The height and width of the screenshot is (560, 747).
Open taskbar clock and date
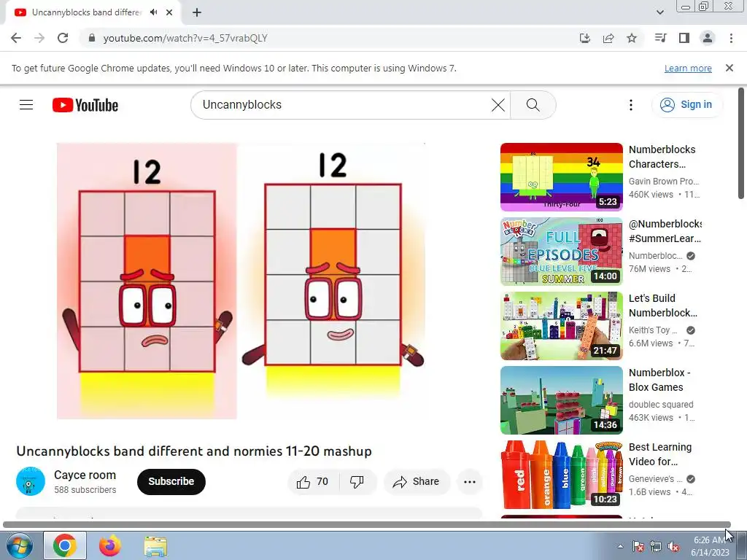pos(710,546)
